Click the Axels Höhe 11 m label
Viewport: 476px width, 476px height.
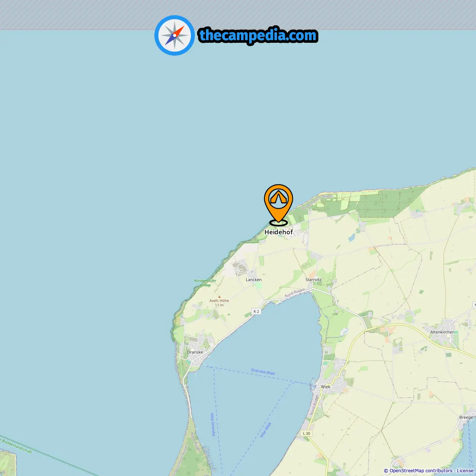(x=219, y=303)
